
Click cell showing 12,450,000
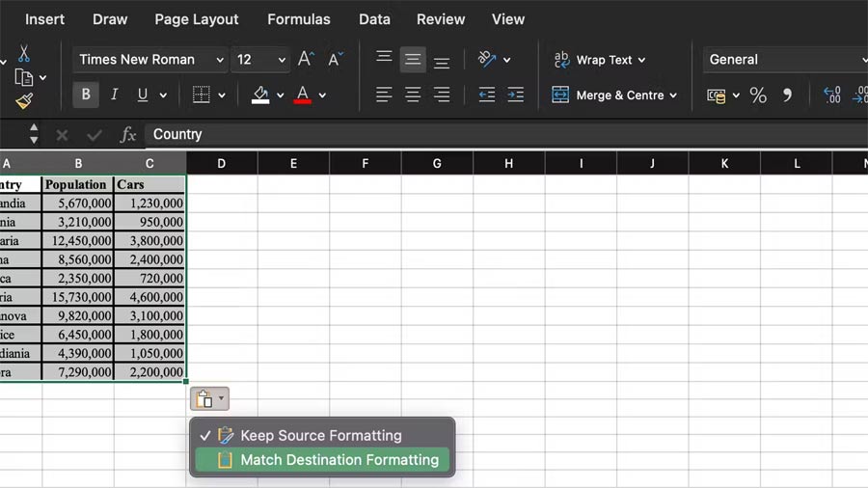click(x=77, y=241)
